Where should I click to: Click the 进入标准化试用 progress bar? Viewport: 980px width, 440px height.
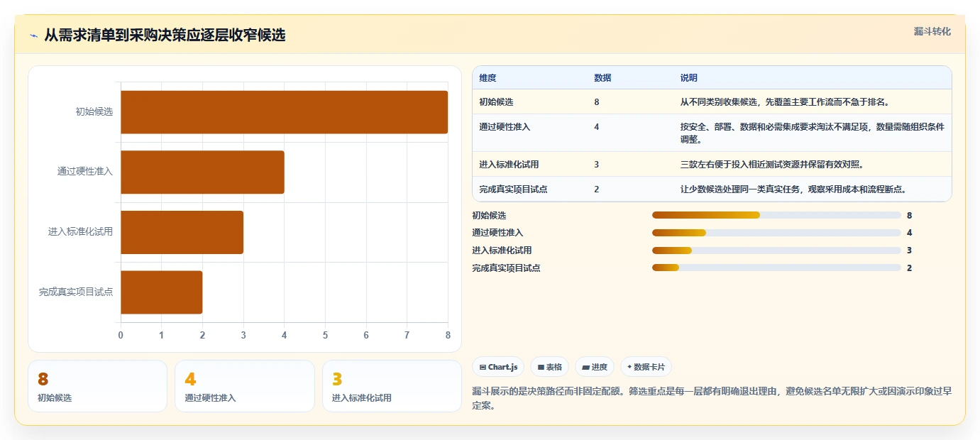click(x=776, y=251)
